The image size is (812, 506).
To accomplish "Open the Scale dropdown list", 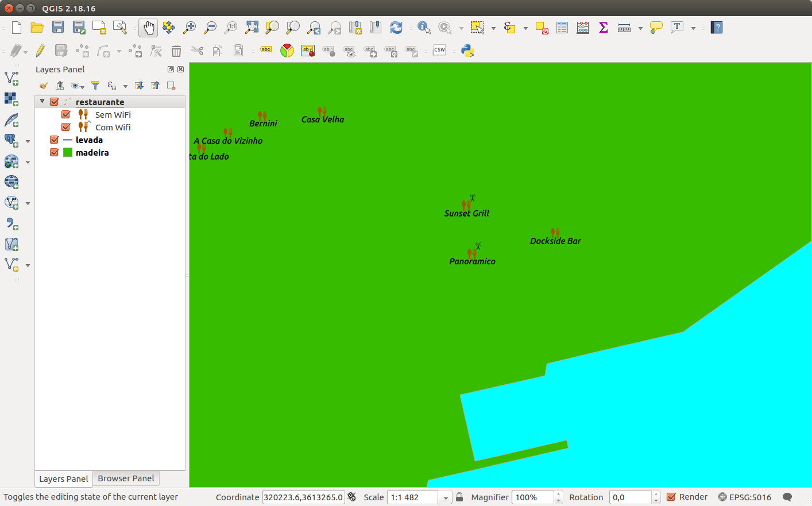I will [446, 497].
